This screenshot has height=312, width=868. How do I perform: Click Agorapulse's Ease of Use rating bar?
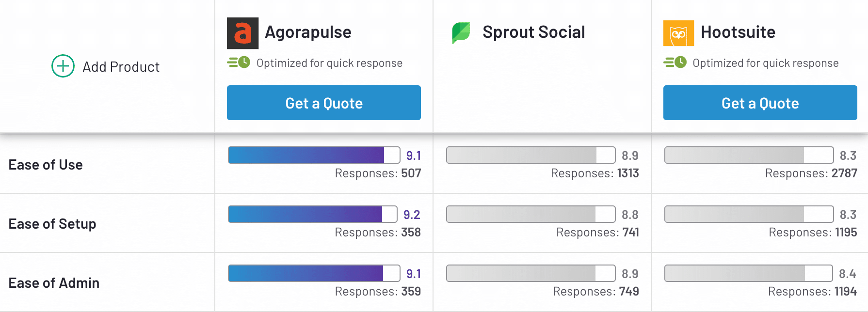point(314,155)
